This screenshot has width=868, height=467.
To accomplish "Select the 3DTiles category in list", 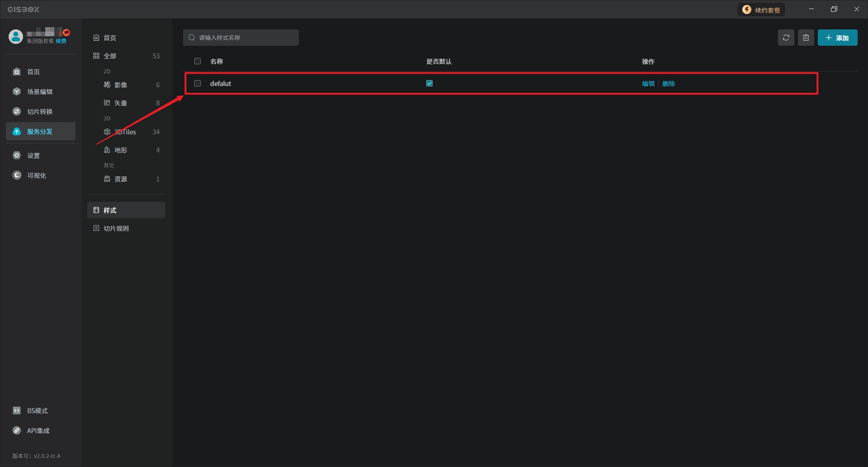I will [125, 132].
